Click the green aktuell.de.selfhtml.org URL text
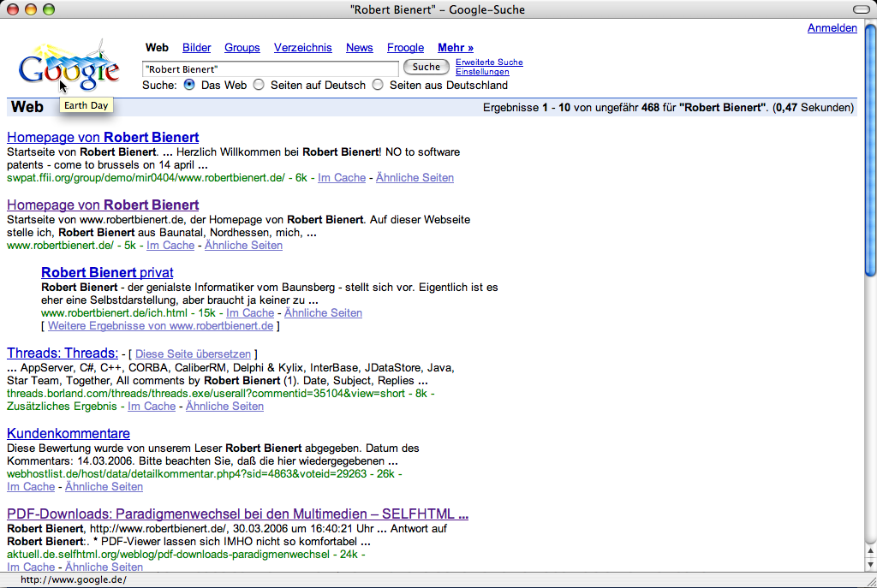The width and height of the screenshot is (877, 588). pos(169,555)
